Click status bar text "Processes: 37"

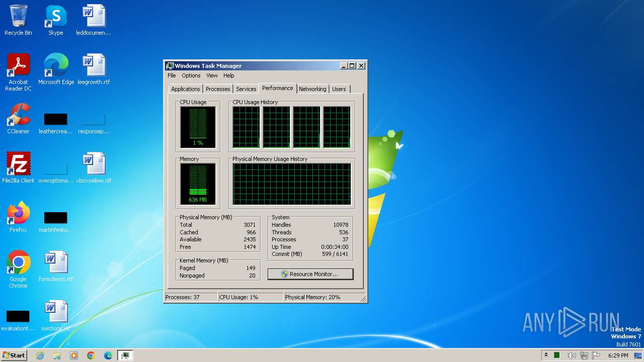[183, 297]
